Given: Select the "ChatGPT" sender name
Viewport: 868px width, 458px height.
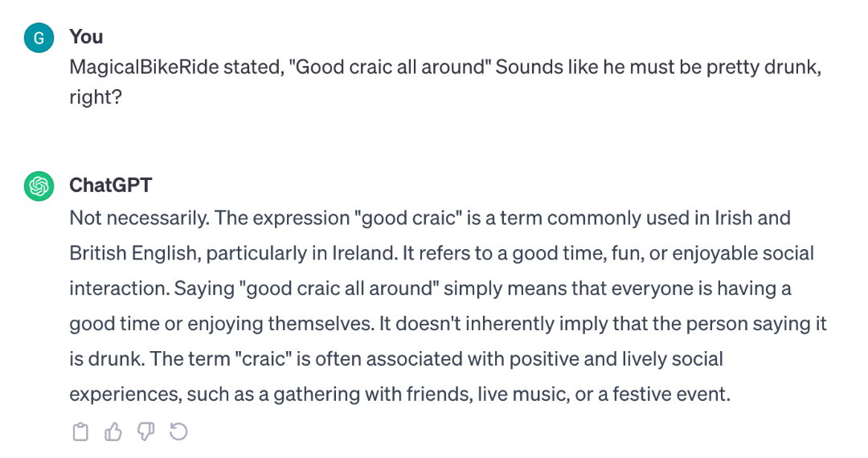Looking at the screenshot, I should (110, 185).
